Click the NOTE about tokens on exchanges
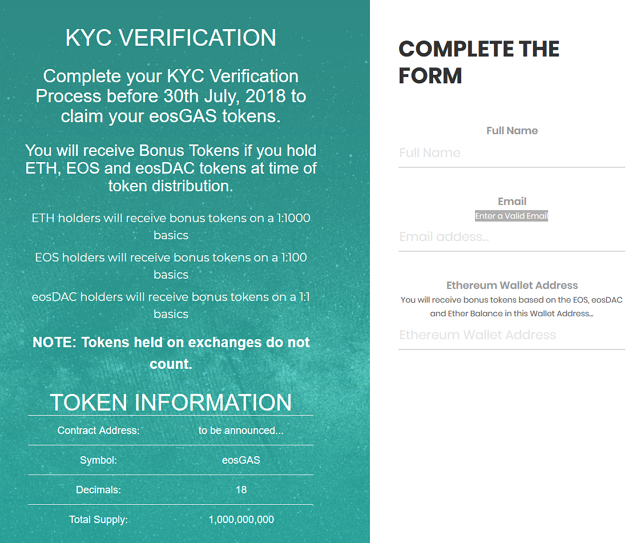640x543 pixels. [171, 353]
